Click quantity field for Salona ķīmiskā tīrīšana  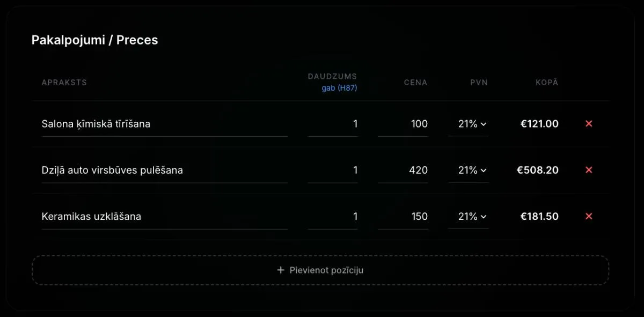click(x=333, y=124)
